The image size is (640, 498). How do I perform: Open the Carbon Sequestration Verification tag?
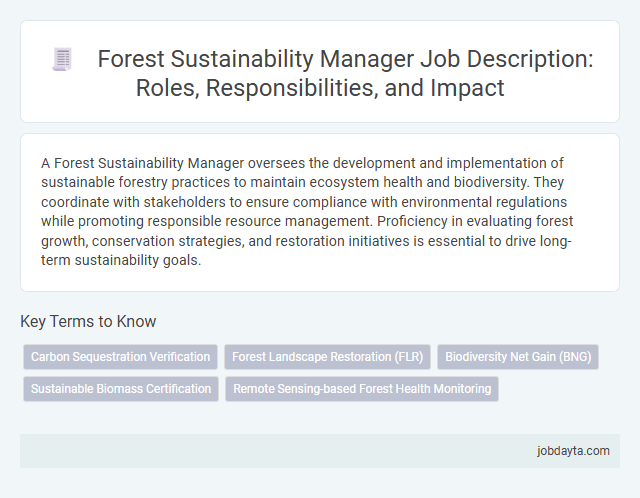coord(120,357)
